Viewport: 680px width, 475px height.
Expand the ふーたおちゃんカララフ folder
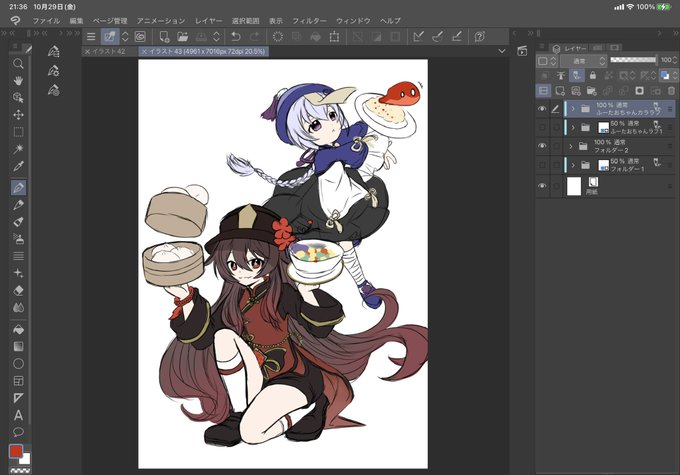pyautogui.click(x=573, y=109)
